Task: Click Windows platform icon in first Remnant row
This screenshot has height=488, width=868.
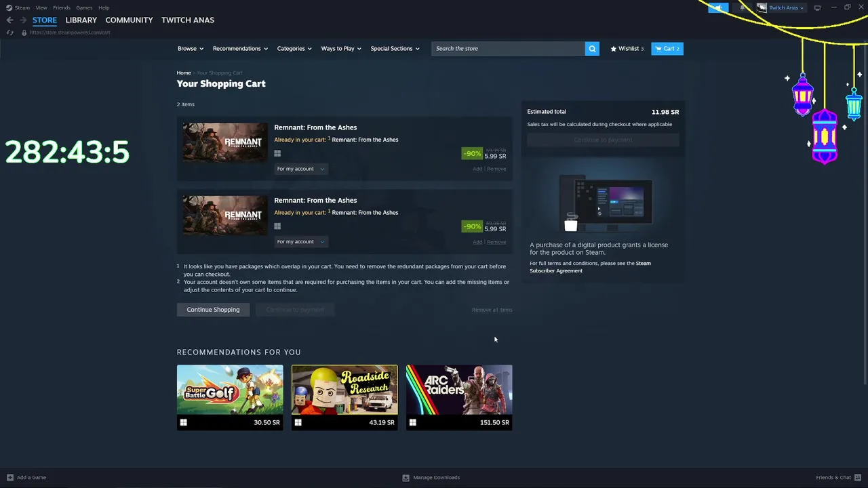Action: pyautogui.click(x=277, y=154)
